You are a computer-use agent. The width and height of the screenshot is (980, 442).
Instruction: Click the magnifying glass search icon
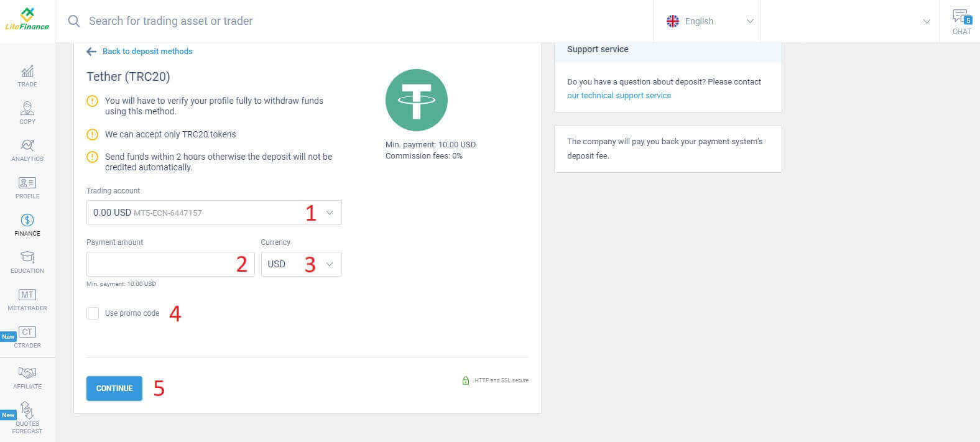[x=73, y=21]
